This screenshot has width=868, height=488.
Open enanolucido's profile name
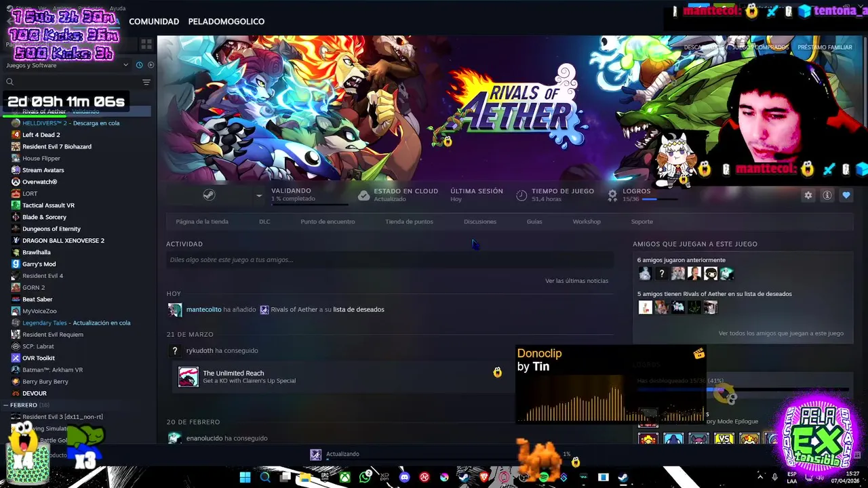(x=205, y=439)
